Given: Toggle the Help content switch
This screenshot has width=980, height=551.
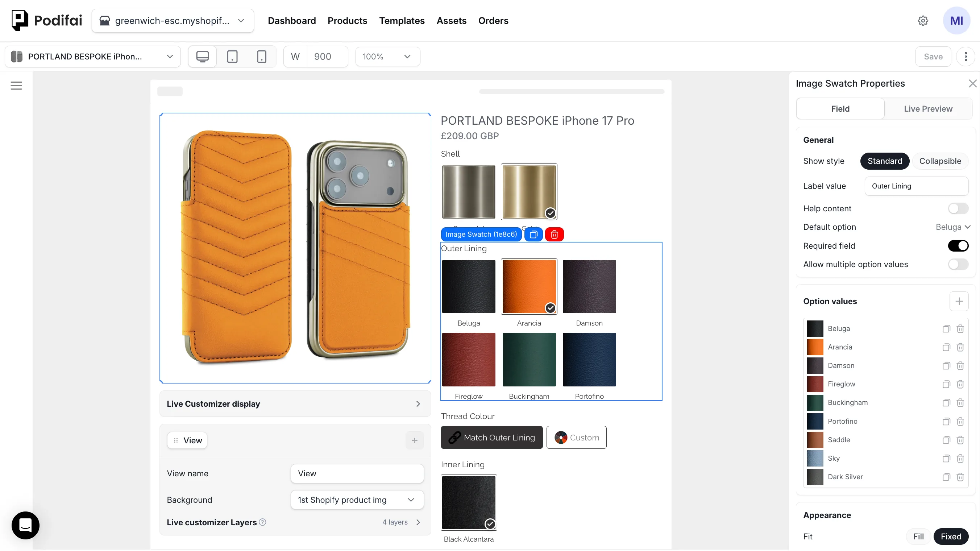Looking at the screenshot, I should [x=958, y=208].
